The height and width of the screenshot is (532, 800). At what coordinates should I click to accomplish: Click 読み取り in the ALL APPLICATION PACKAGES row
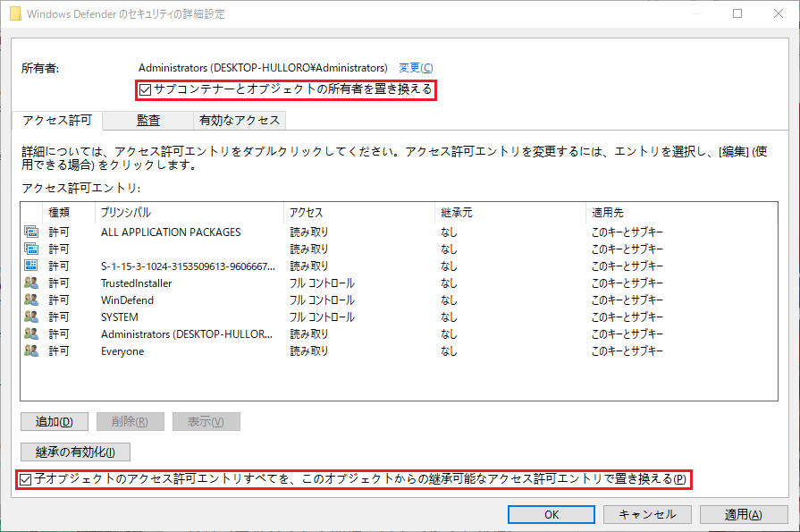click(x=309, y=232)
